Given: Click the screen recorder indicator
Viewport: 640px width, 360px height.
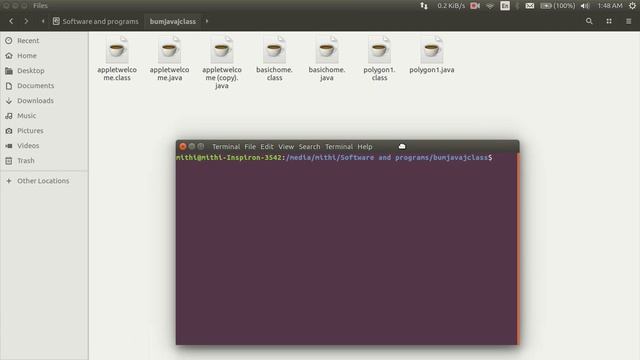Looking at the screenshot, I should [475, 6].
